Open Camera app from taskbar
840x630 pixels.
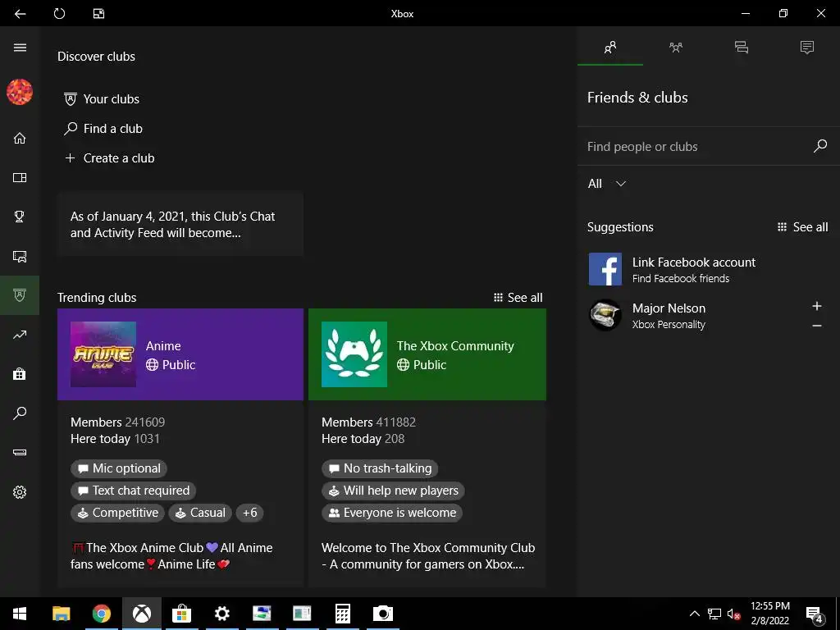coord(382,614)
